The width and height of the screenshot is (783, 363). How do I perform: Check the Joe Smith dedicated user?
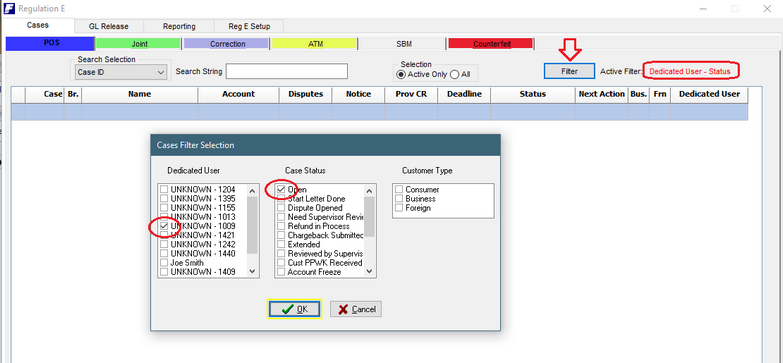[x=164, y=263]
